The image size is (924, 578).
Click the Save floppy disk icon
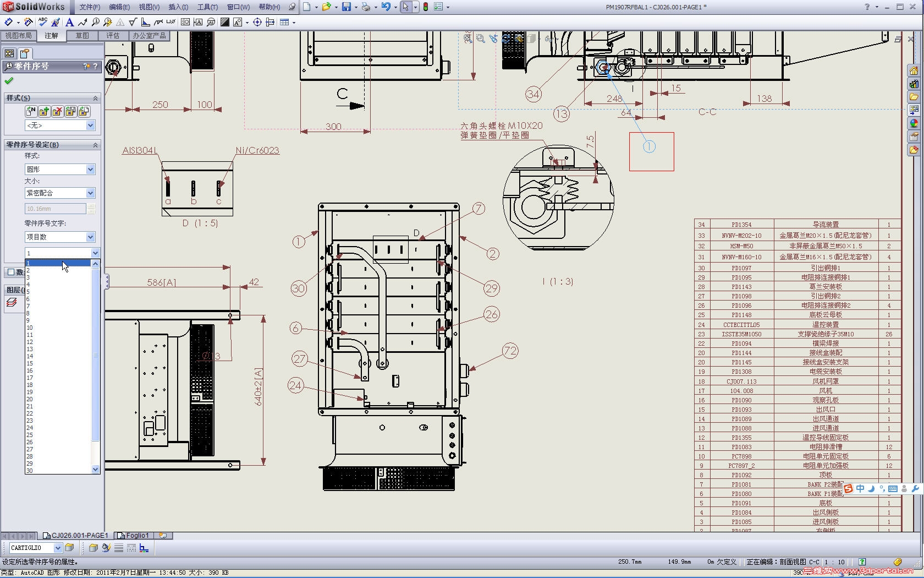346,7
